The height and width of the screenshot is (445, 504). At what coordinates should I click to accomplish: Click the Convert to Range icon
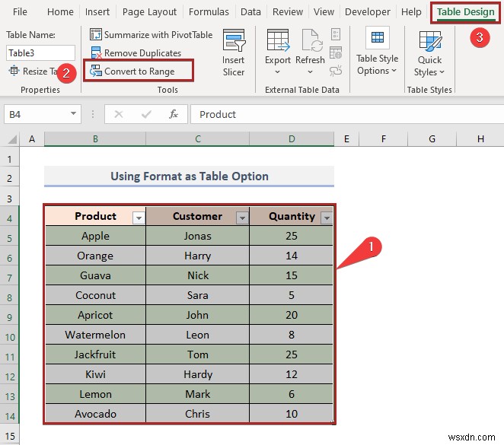[x=96, y=71]
